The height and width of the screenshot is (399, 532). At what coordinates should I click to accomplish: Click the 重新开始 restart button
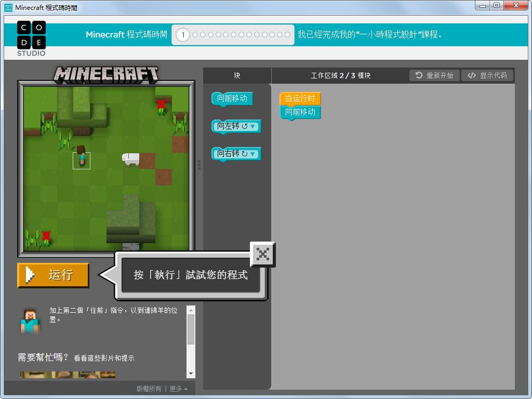click(x=434, y=75)
